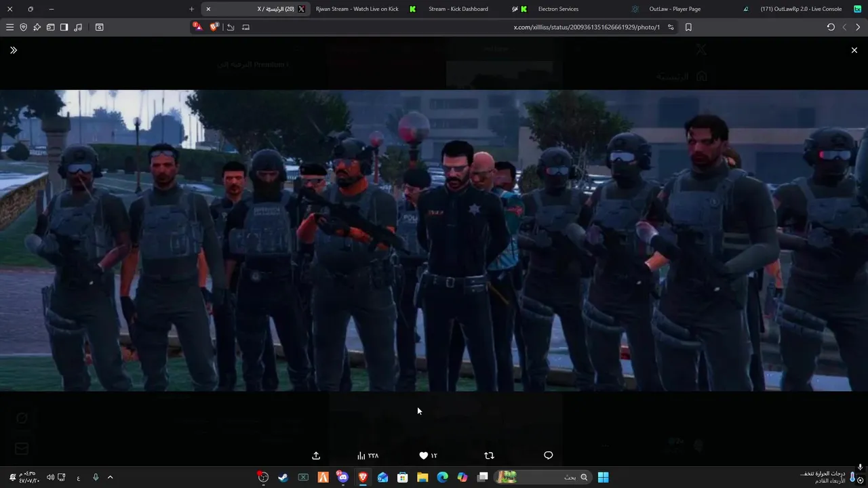Switch to Brave browser on taskbar
Viewport: 868px width, 488px height.
pyautogui.click(x=363, y=477)
